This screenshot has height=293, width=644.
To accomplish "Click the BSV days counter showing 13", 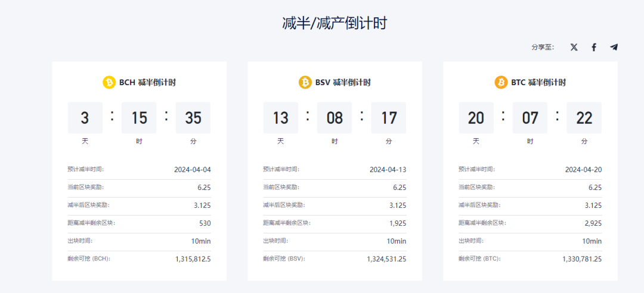I will tap(281, 118).
